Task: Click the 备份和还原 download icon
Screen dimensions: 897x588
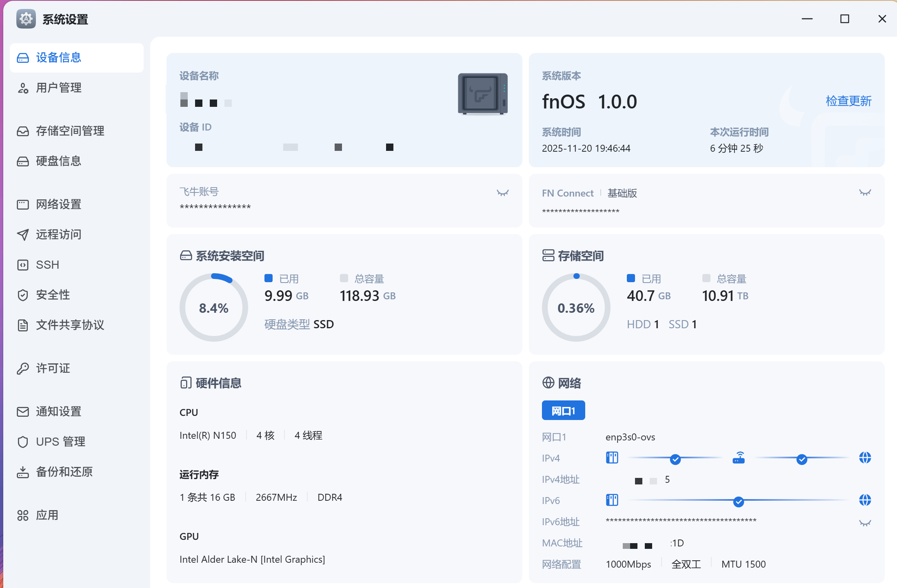Action: pos(23,472)
